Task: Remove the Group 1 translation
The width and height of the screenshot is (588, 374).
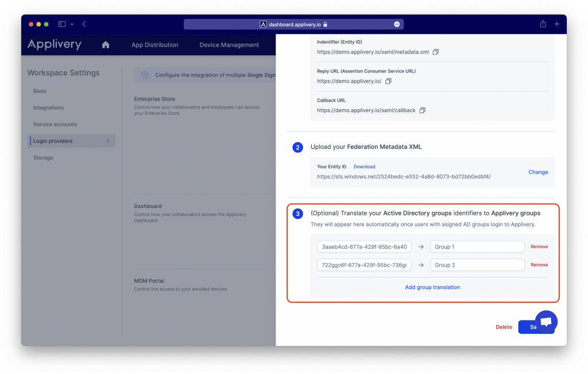Action: [x=539, y=246]
